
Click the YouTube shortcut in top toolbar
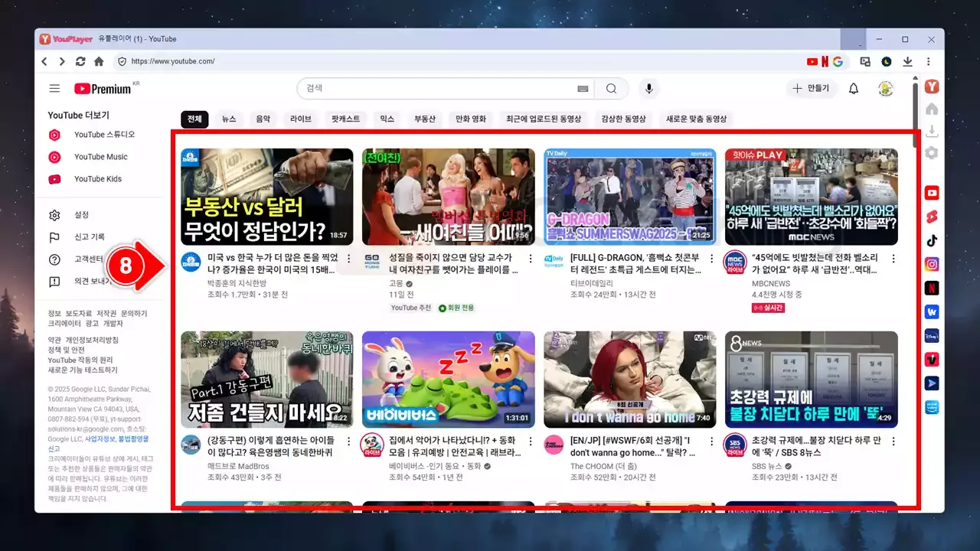click(812, 61)
